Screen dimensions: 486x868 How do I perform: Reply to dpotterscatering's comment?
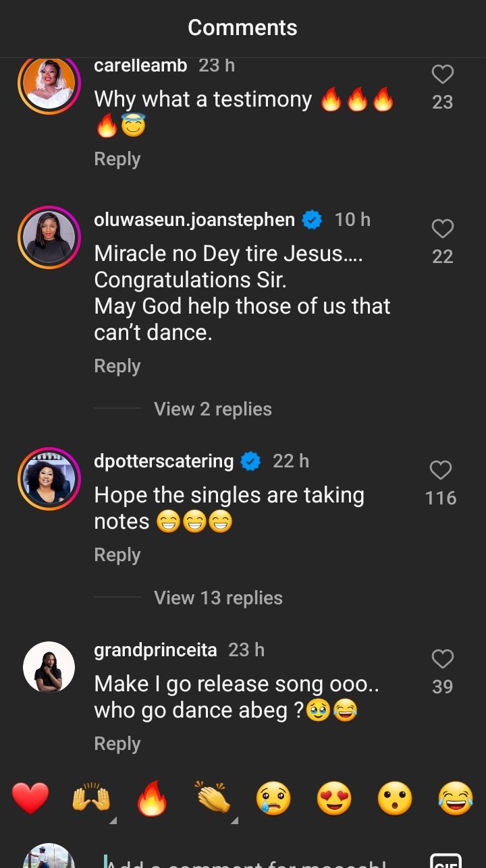(x=117, y=555)
